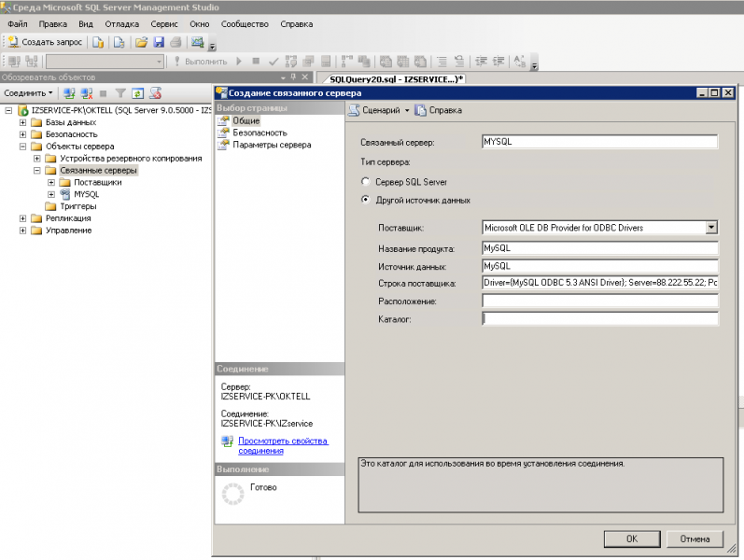Click the uncomment lines icon
The height and width of the screenshot is (560, 744).
click(x=459, y=62)
